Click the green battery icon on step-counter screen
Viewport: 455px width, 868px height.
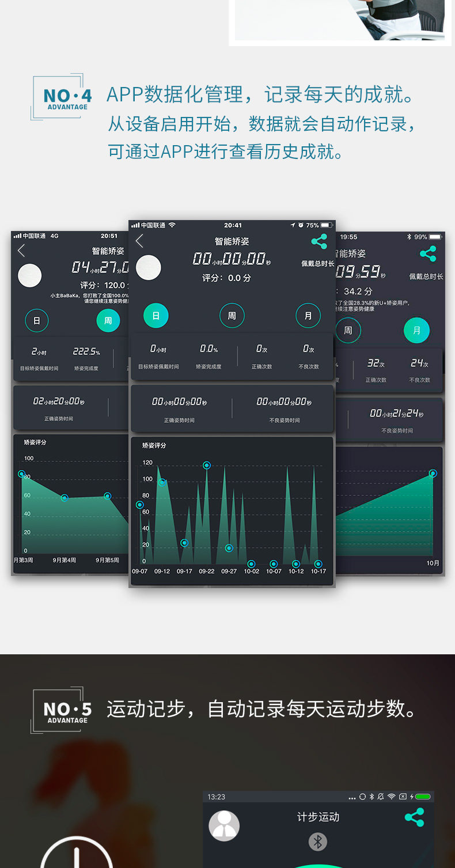(423, 797)
